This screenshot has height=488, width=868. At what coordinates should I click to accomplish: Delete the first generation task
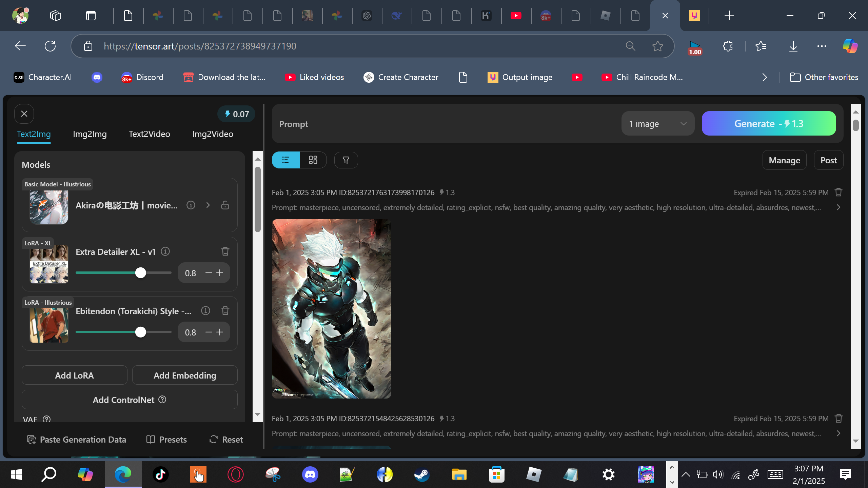[x=839, y=192]
